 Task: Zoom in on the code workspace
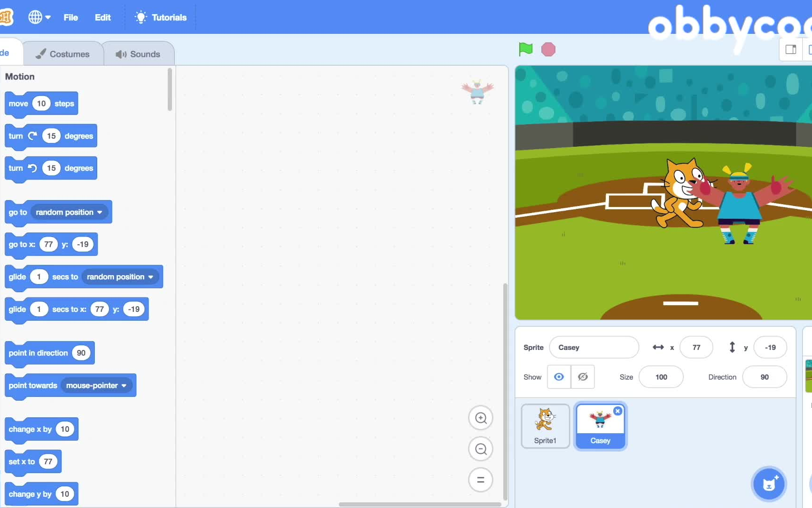480,418
